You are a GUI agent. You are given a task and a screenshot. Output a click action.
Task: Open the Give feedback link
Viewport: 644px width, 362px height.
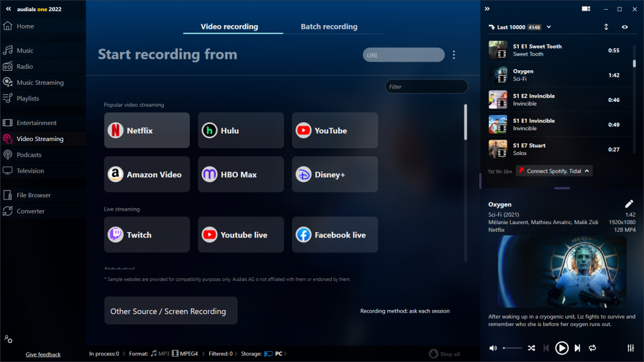point(43,354)
